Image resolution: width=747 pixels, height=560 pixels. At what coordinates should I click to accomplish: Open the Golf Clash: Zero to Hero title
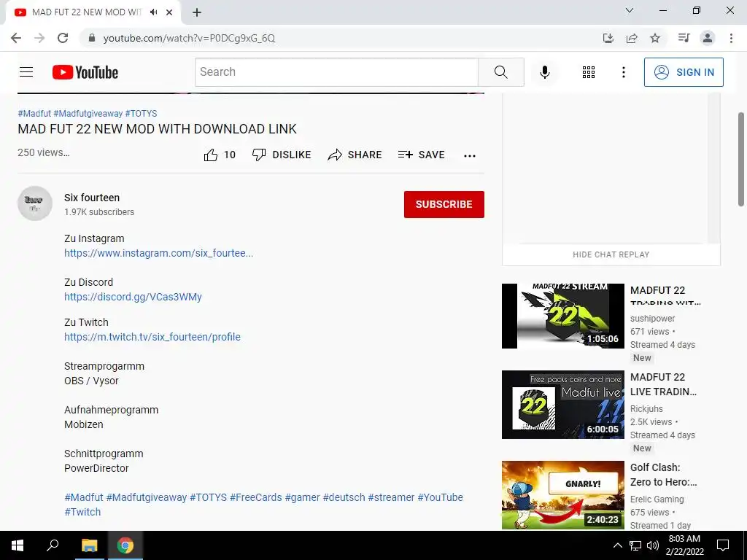point(663,475)
